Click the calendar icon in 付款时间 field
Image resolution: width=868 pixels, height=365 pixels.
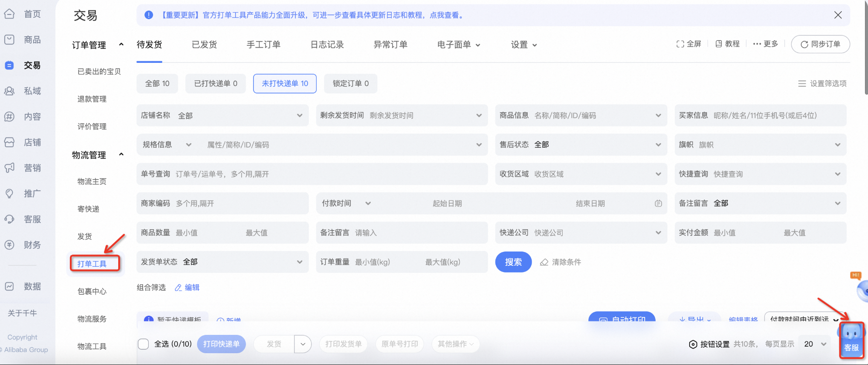(x=658, y=203)
